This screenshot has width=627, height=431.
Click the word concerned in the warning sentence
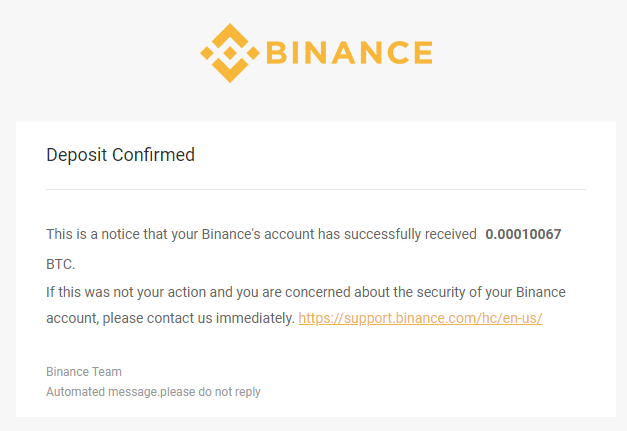318,292
